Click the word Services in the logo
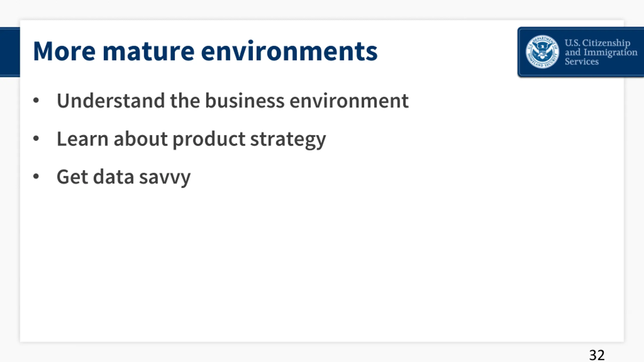The width and height of the screenshot is (644, 362). (582, 62)
